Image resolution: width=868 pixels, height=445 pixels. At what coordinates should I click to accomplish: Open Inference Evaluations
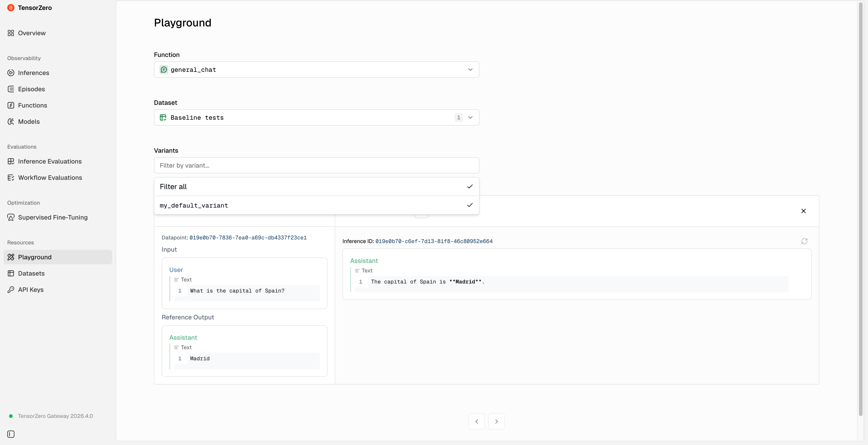coord(50,161)
